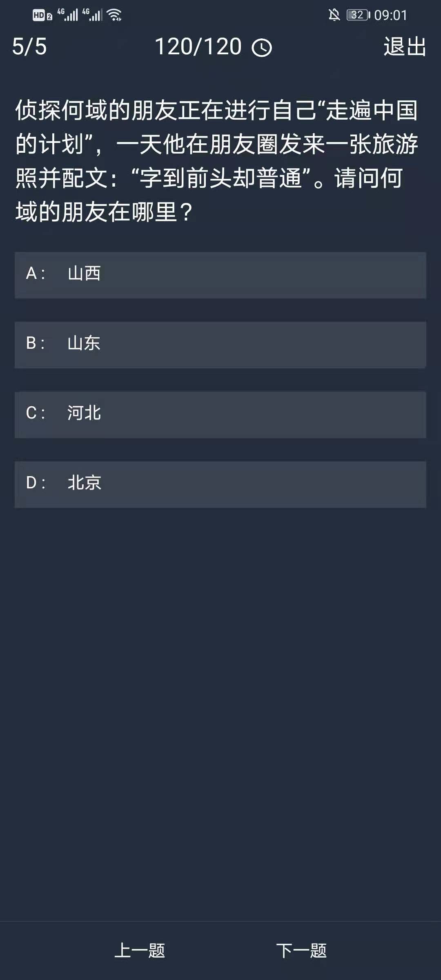The width and height of the screenshot is (441, 980).
Task: Tap the SIM 2 badge beside HD
Action: pos(49,17)
